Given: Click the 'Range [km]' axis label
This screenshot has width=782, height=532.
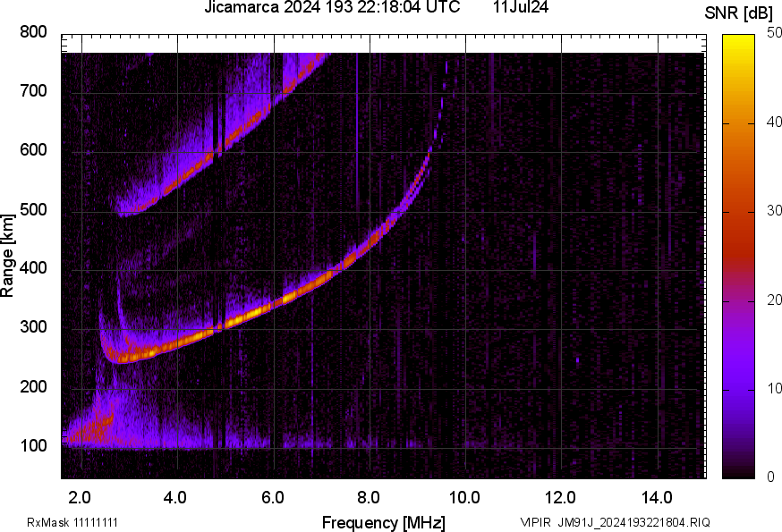Looking at the screenshot, I should coord(7,257).
